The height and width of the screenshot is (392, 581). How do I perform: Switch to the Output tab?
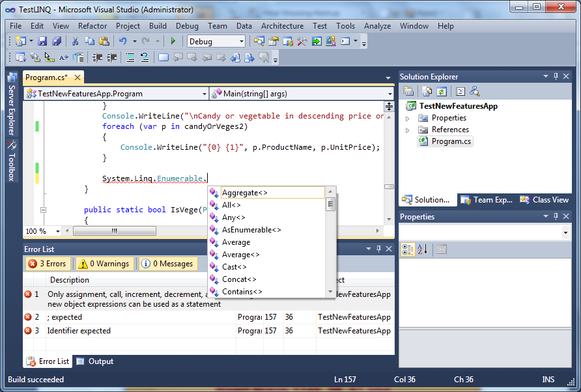click(96, 361)
